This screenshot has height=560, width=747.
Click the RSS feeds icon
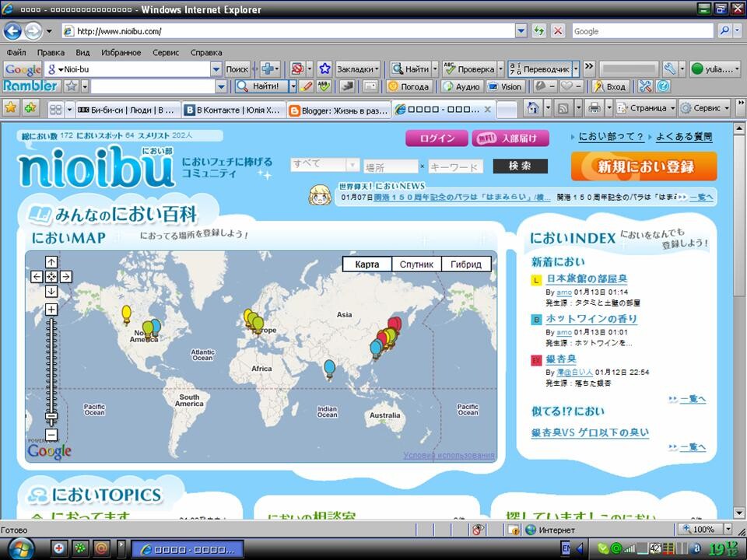(x=563, y=108)
